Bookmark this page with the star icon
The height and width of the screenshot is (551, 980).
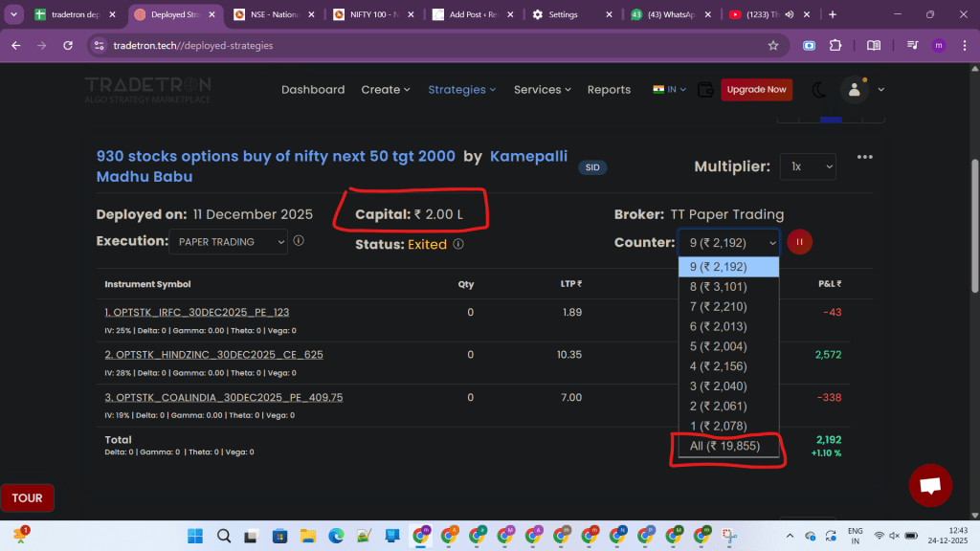[773, 45]
